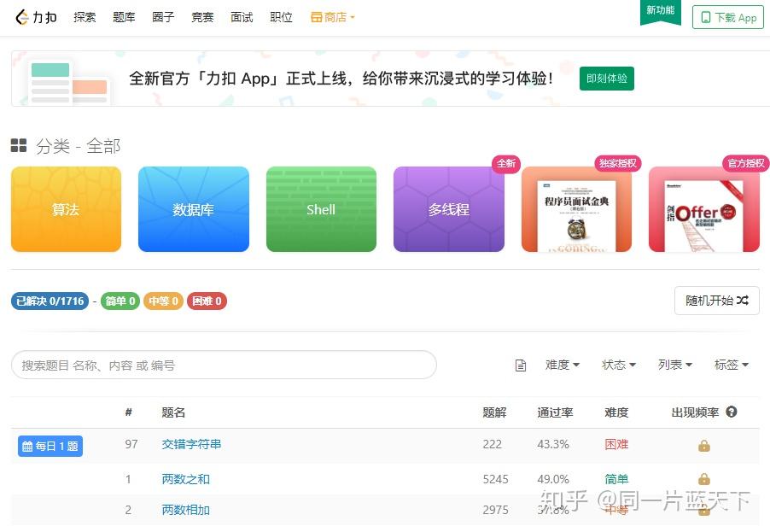Open the 题库 navigation menu item
Screen dimensions: 770x532
click(124, 17)
